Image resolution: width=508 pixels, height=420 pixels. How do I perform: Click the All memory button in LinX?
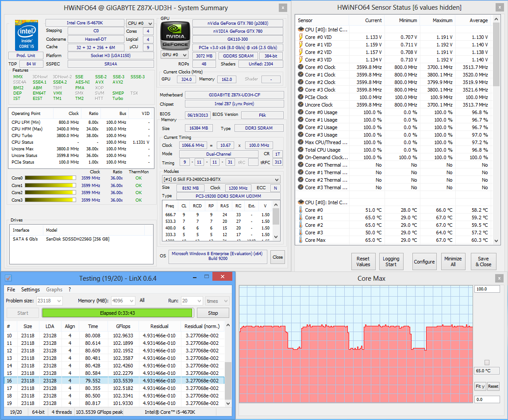tap(142, 300)
